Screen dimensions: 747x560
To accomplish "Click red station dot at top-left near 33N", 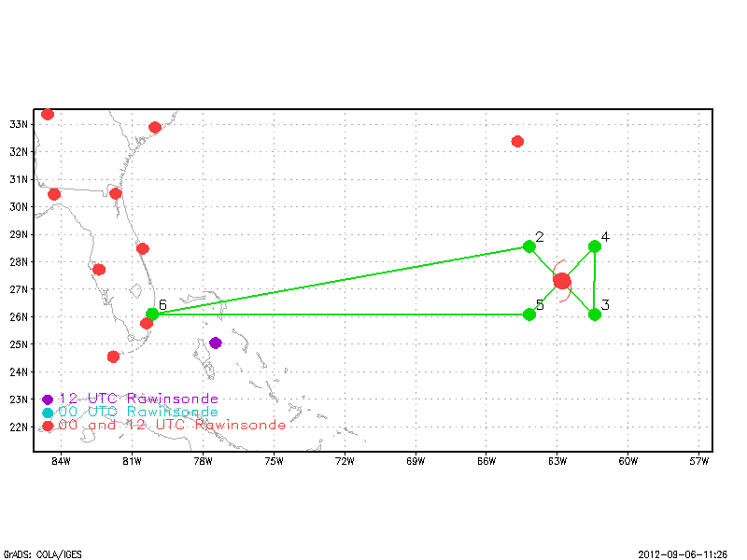I will [x=48, y=114].
